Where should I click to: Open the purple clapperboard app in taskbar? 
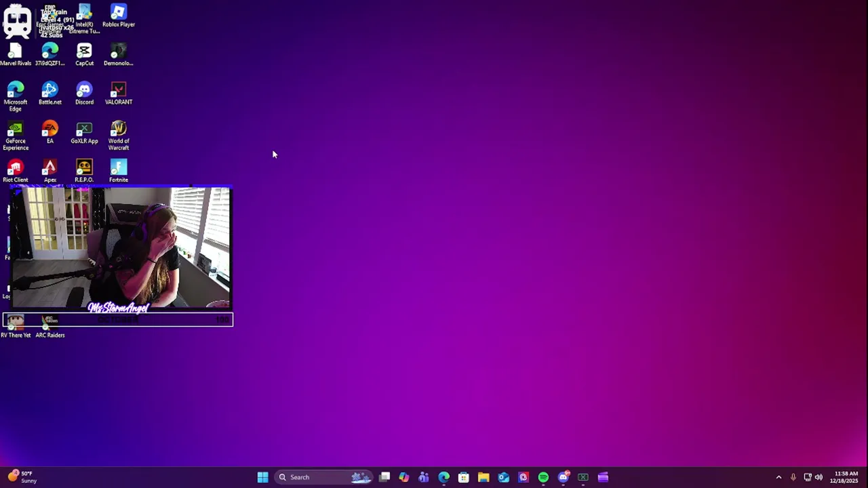pyautogui.click(x=603, y=477)
